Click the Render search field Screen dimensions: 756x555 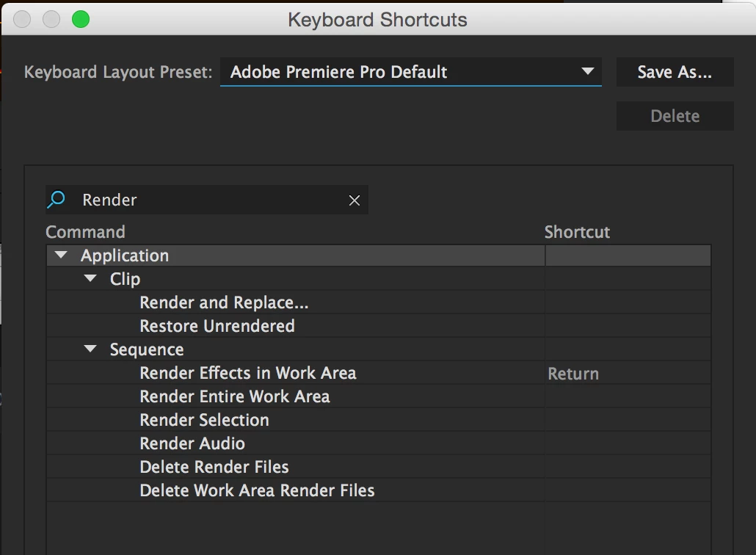click(x=207, y=200)
